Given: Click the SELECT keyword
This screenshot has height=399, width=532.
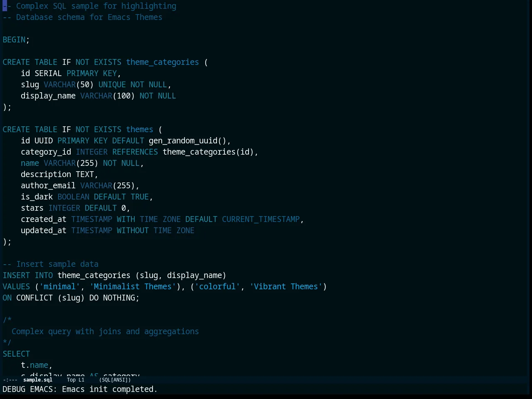Looking at the screenshot, I should tap(16, 354).
